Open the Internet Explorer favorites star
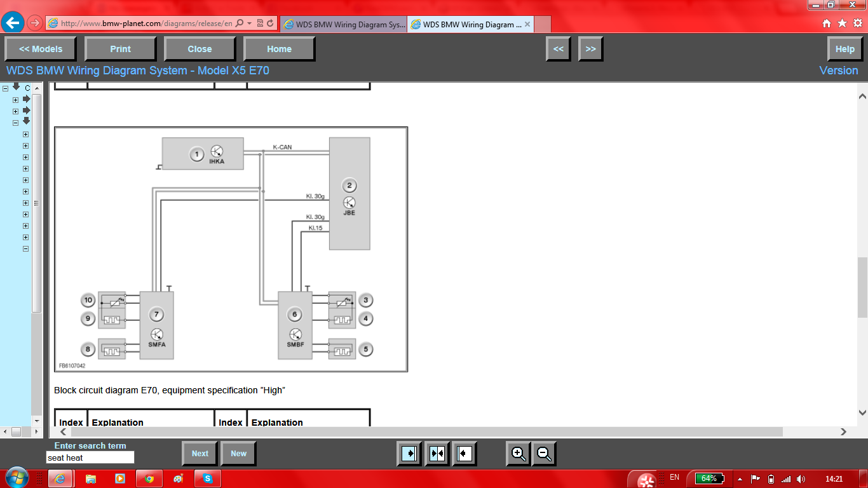Screen dimensions: 868x488 pyautogui.click(x=842, y=24)
